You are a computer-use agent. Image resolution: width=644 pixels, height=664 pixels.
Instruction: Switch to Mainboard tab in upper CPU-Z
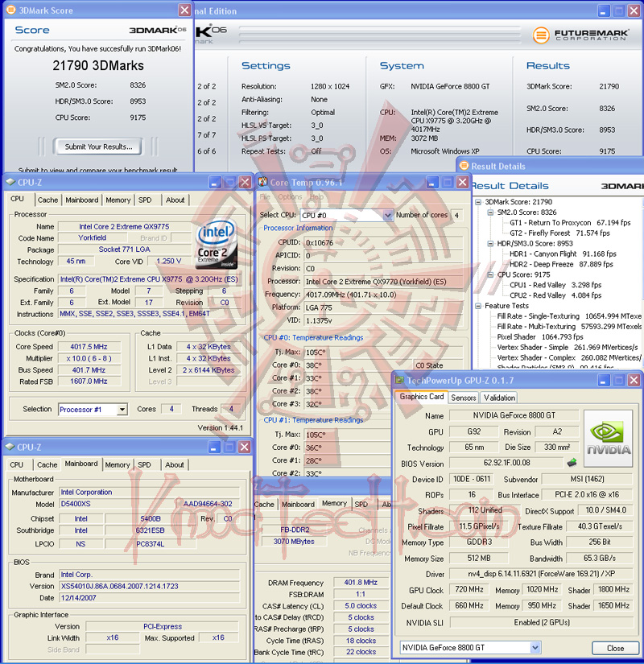pyautogui.click(x=82, y=200)
